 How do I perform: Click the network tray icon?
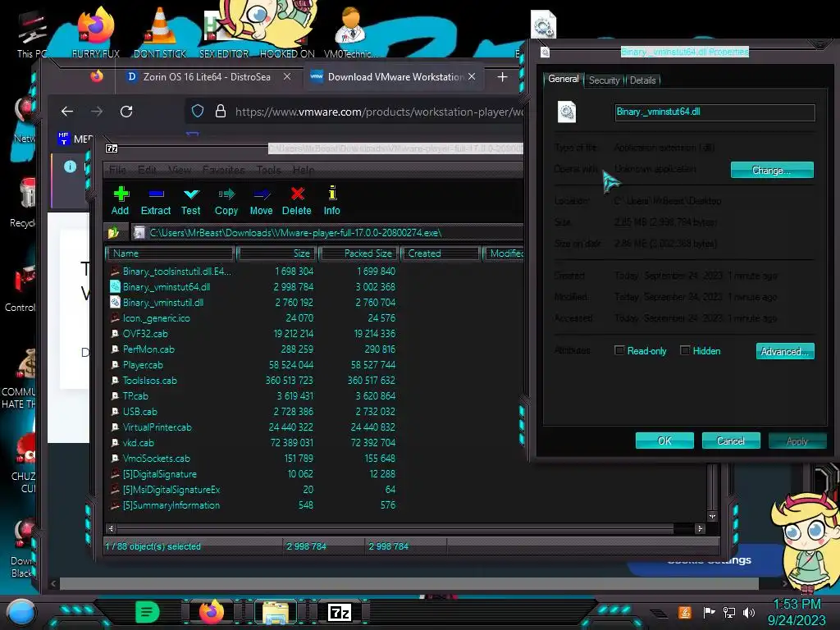729,612
